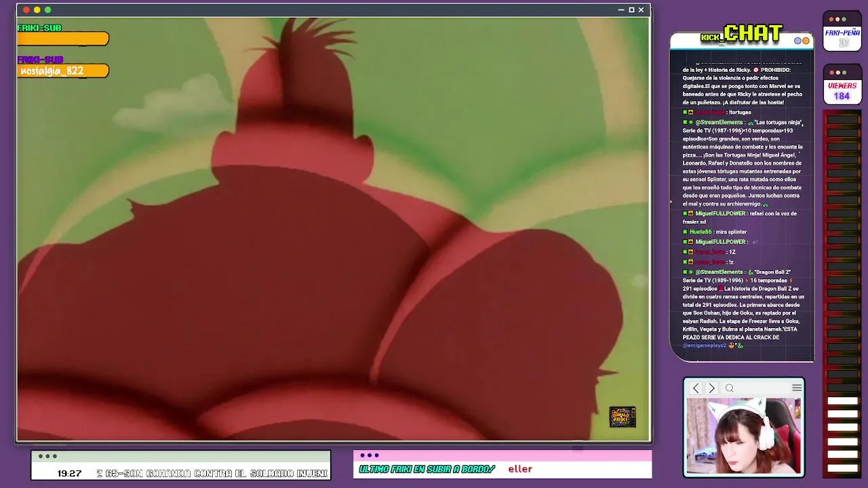Click 'ULTIMO FRIKI EN SUBIR A BORDO?' label
Image resolution: width=868 pixels, height=488 pixels.
pyautogui.click(x=427, y=469)
